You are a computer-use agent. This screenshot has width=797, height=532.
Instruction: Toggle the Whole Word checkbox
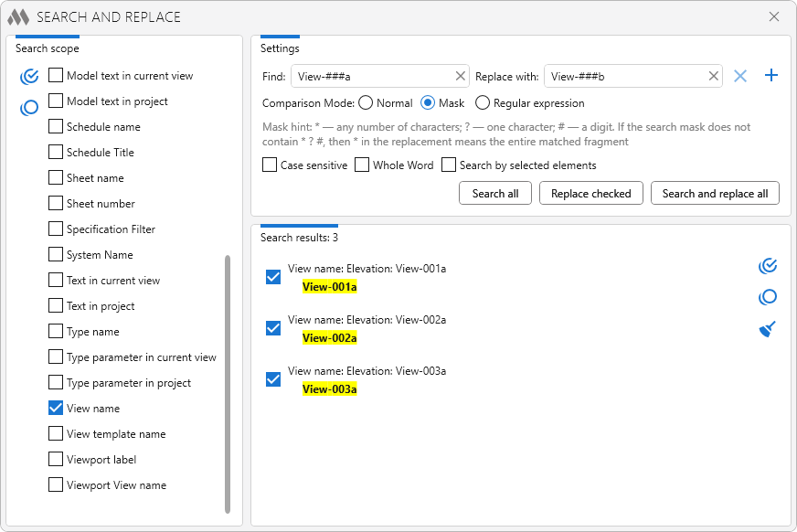tap(362, 165)
